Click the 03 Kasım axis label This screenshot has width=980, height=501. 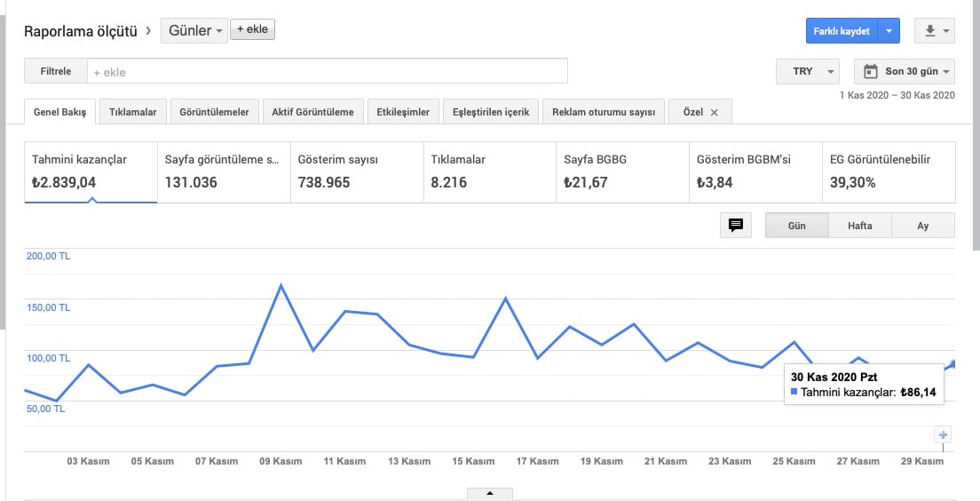tap(88, 461)
